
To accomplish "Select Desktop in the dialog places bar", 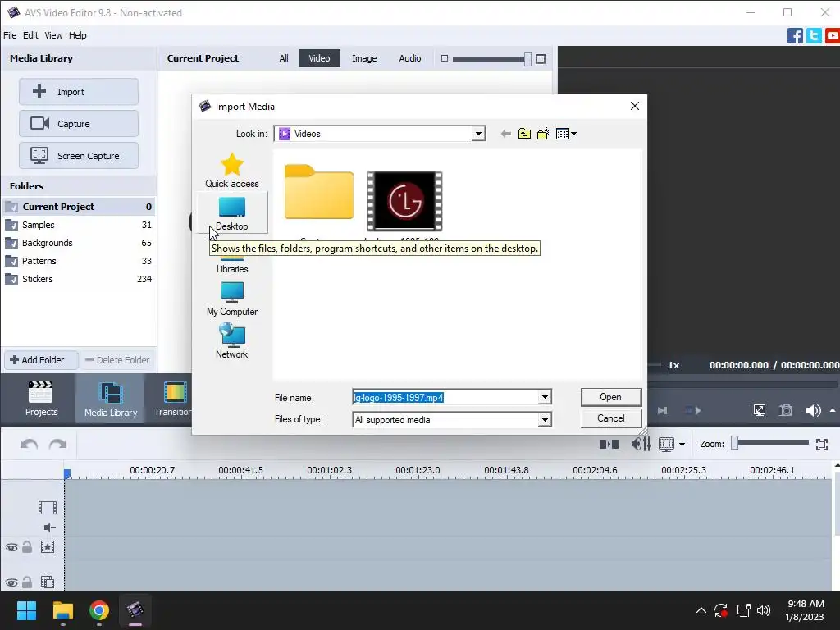I will 232,213.
